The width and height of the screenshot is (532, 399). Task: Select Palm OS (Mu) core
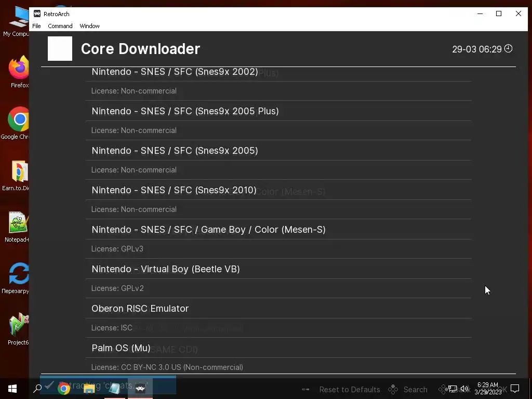(x=278, y=348)
